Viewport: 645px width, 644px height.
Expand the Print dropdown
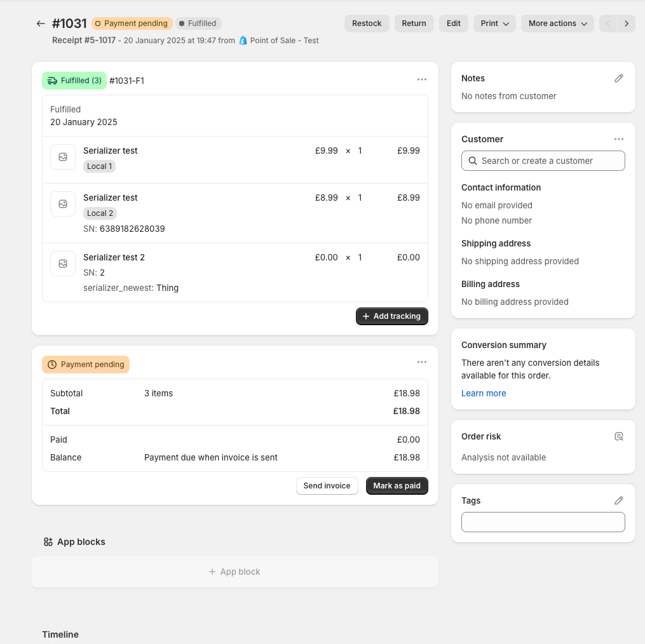494,23
